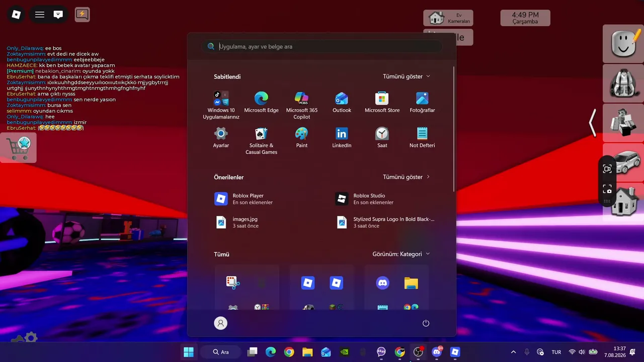Click the Start menu vertical scrollbar

pyautogui.click(x=454, y=129)
